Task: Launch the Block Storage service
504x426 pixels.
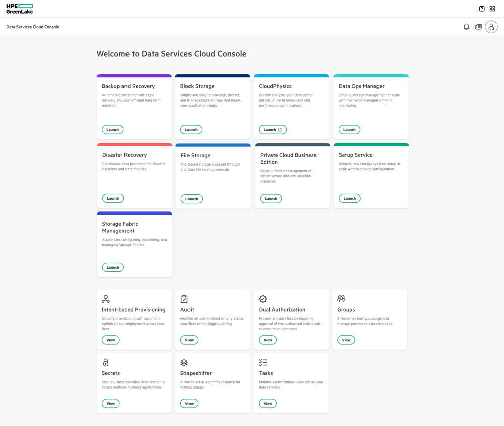Action: 191,130
